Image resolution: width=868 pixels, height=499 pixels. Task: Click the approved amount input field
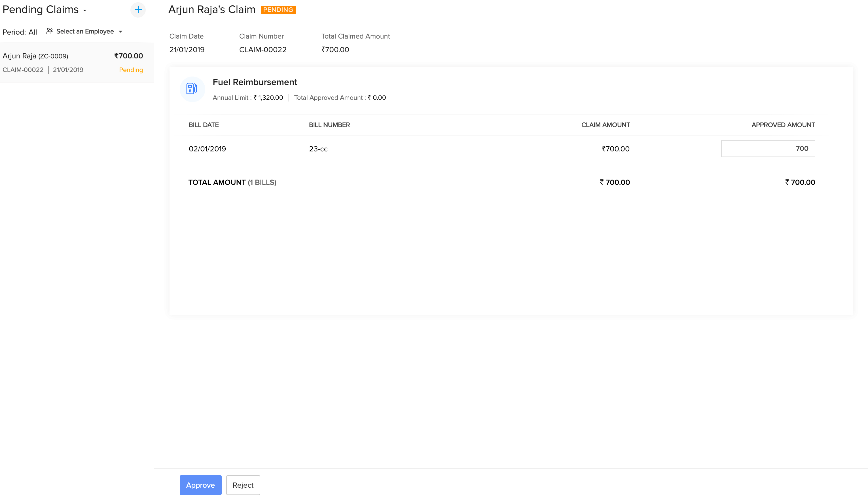click(768, 148)
